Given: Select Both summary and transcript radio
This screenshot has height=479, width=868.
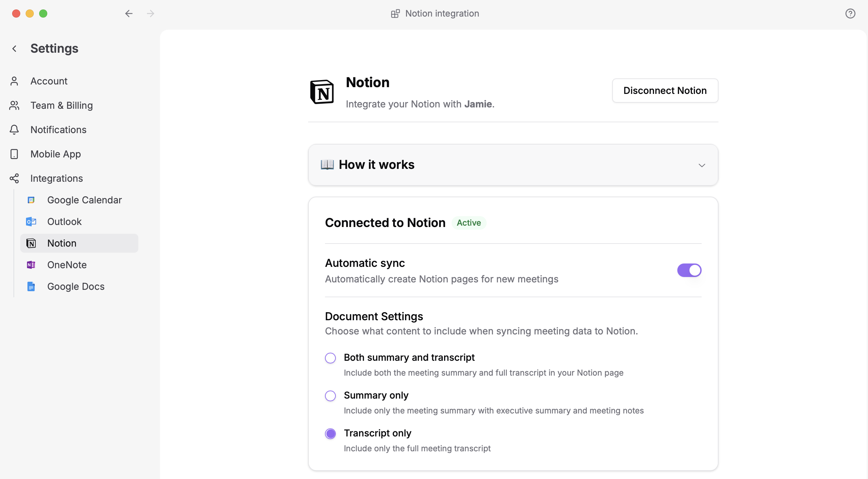Looking at the screenshot, I should point(330,358).
